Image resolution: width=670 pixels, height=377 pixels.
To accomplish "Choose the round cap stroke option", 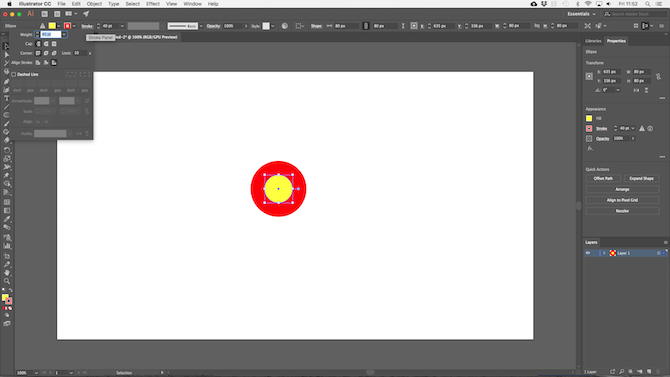I will tap(46, 44).
